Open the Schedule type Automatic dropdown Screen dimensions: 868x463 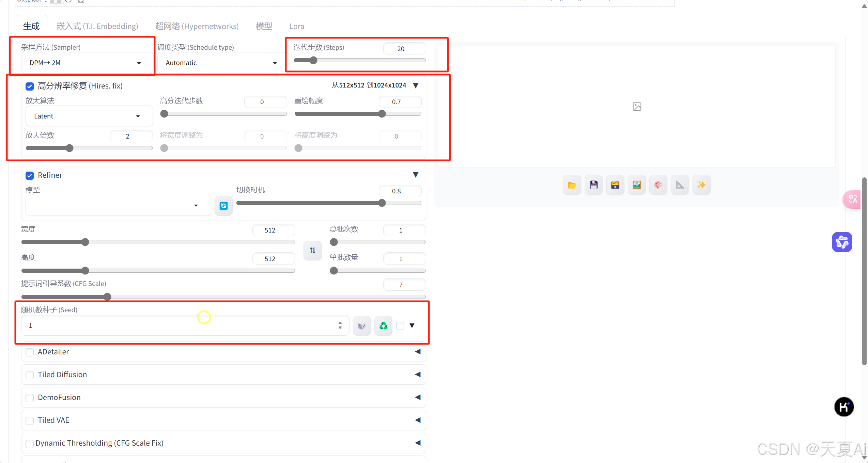click(221, 63)
